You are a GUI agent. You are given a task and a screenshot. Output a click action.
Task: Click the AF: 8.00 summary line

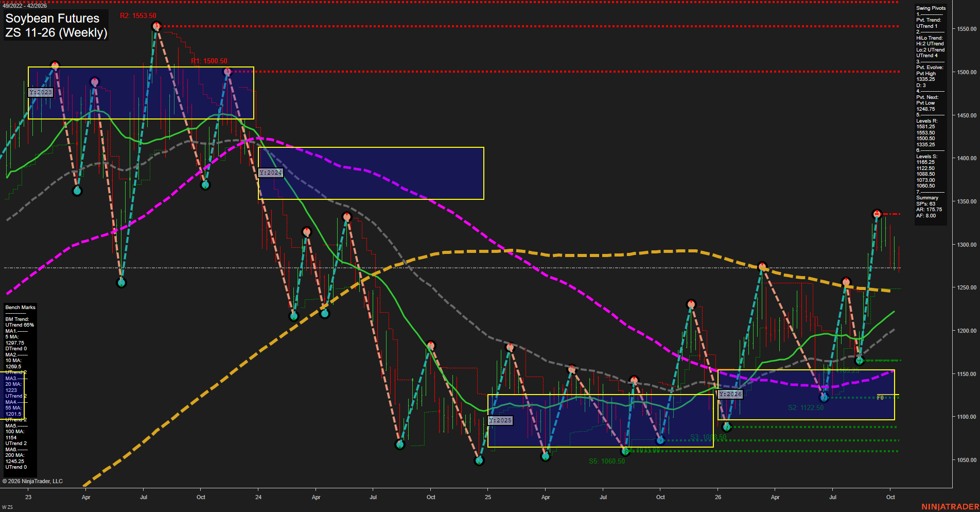point(926,216)
